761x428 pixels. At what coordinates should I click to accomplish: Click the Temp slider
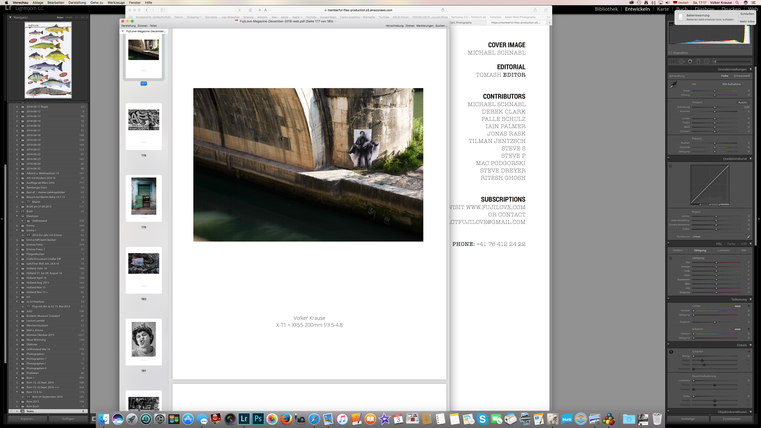click(x=714, y=91)
